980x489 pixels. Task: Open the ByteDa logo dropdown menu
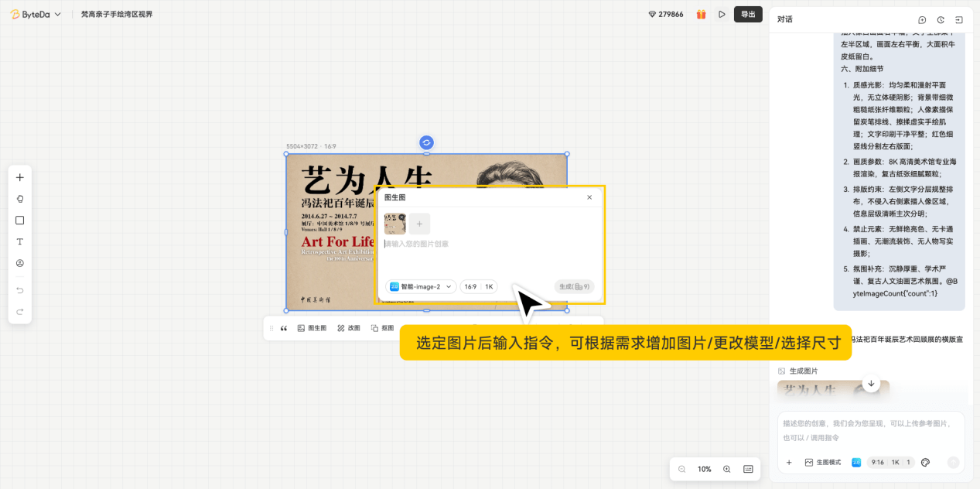[x=36, y=14]
